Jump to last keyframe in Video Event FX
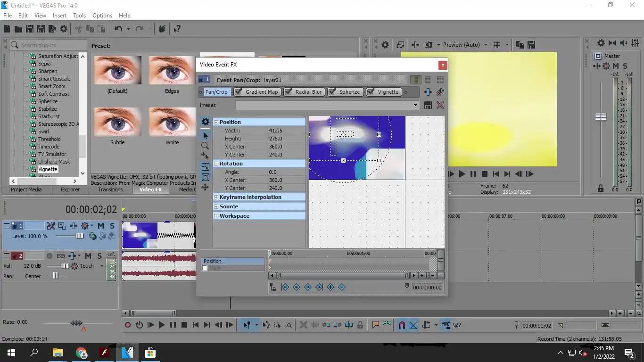The width and height of the screenshot is (644, 362). coord(319,287)
